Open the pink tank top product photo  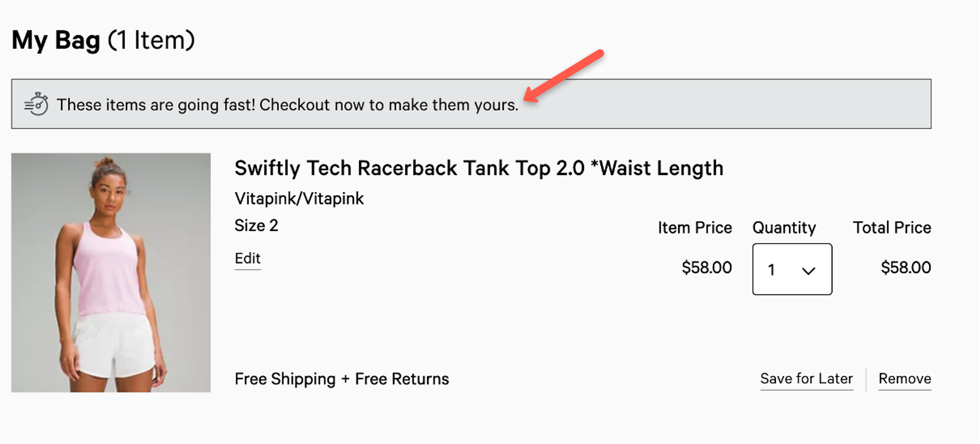[111, 272]
